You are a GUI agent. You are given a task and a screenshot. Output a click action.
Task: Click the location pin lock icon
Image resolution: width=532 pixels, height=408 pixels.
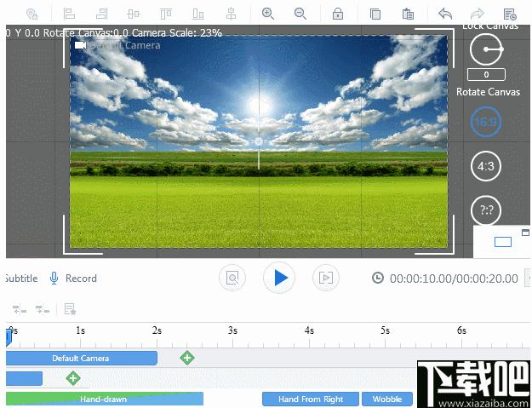31,14
